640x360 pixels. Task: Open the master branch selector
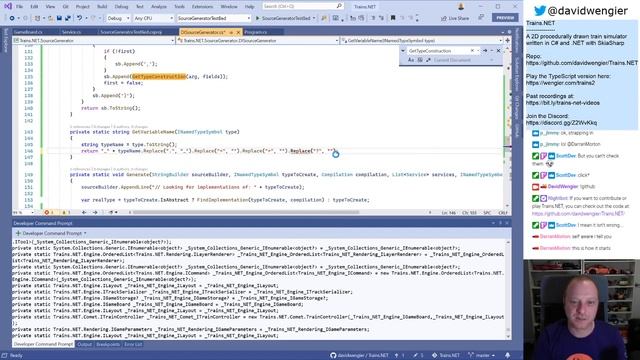[482, 355]
